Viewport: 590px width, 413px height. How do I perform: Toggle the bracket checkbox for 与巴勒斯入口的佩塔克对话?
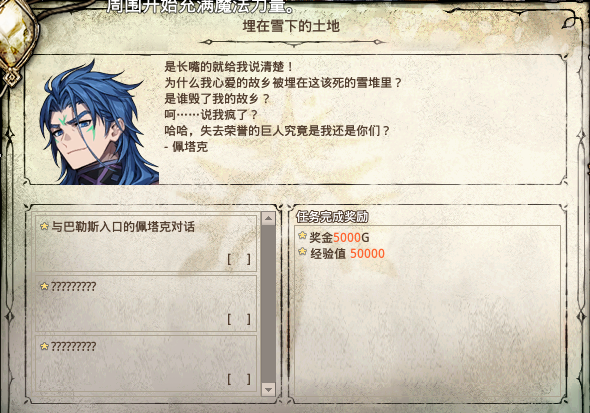click(x=239, y=259)
